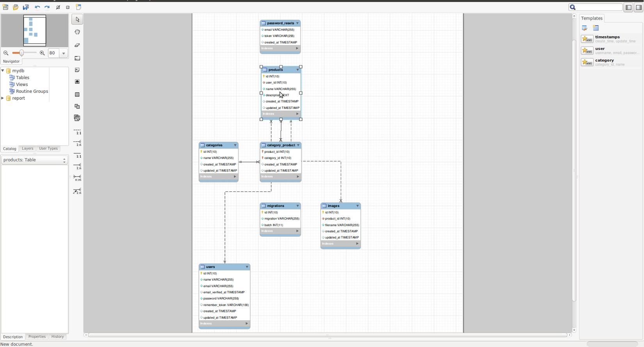Click the vertical scrollbar of the diagram

pos(574,170)
